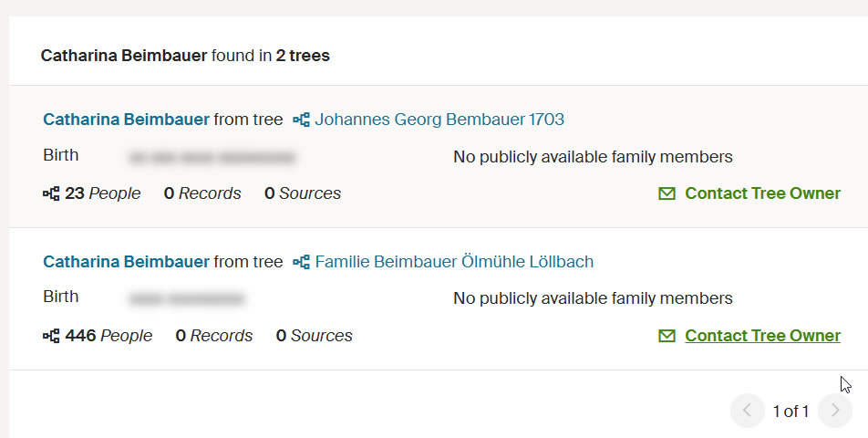Viewport: 868px width, 438px height.
Task: Open the Familie Beimbauer Ölmühle Löllbach tree
Action: [x=454, y=262]
